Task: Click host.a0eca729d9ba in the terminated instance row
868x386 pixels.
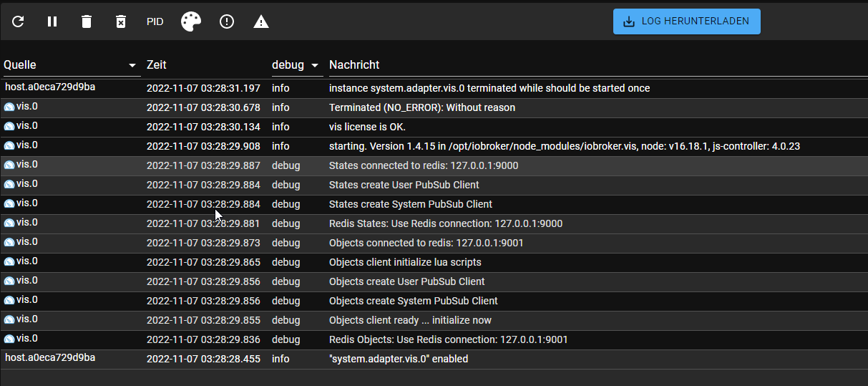Action: [x=50, y=87]
